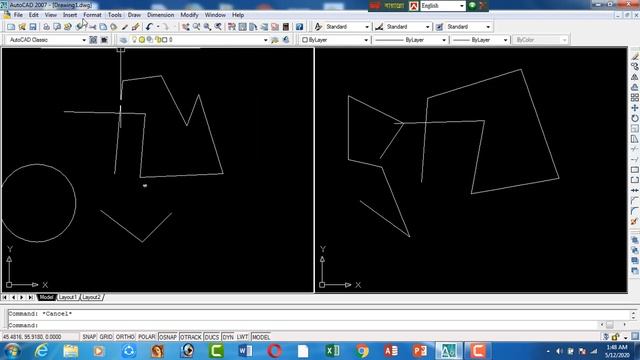
Task: Select the Move tool
Action: pos(635,108)
